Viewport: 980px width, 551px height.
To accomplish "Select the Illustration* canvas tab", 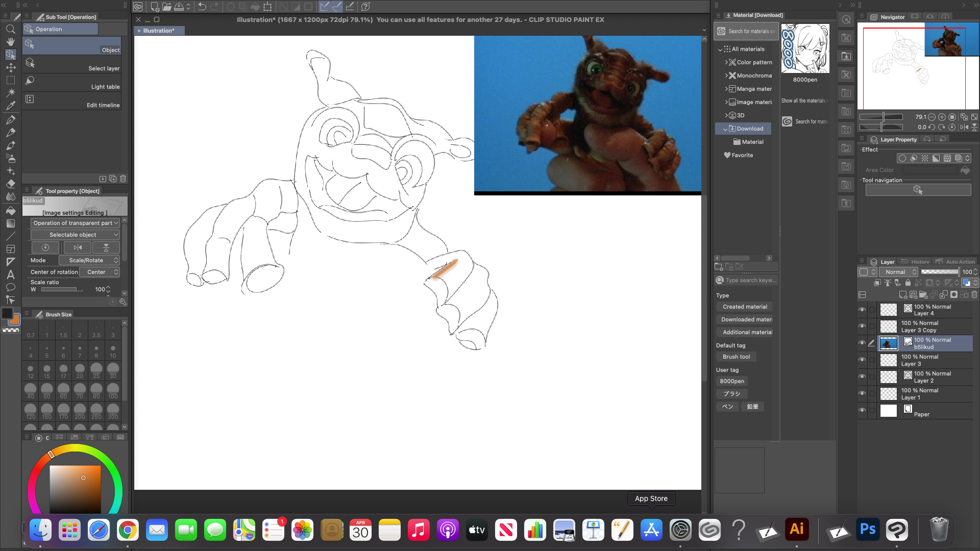I will tap(159, 31).
